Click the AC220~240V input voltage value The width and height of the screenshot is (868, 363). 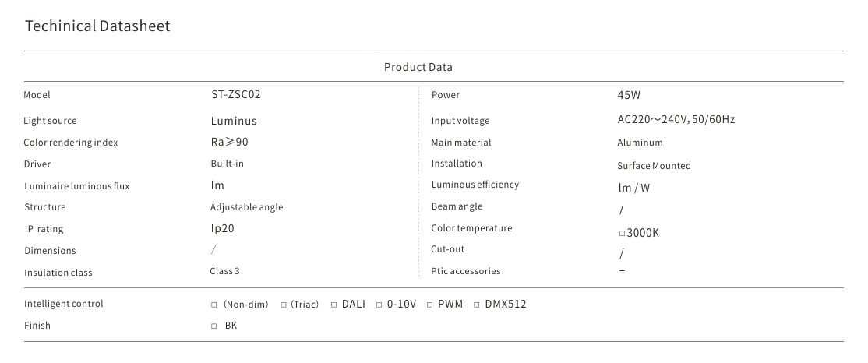676,120
